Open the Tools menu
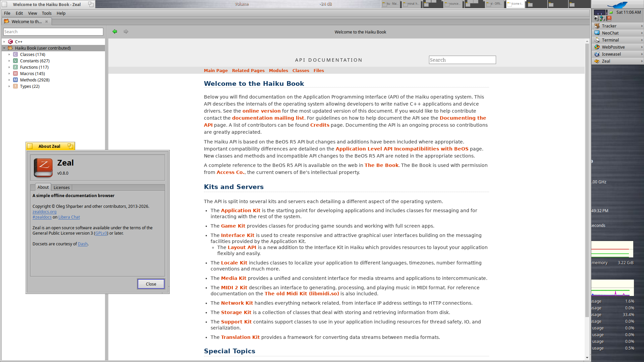 point(47,13)
